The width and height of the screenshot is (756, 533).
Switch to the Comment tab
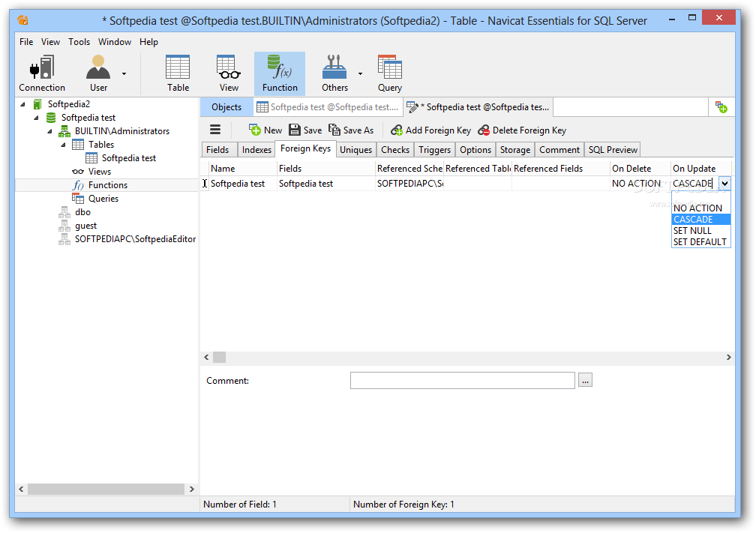click(x=559, y=150)
